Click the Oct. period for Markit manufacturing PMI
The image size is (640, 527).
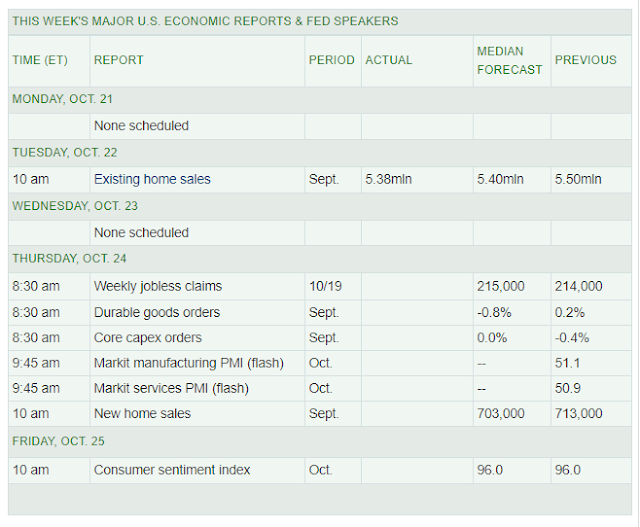tap(320, 363)
